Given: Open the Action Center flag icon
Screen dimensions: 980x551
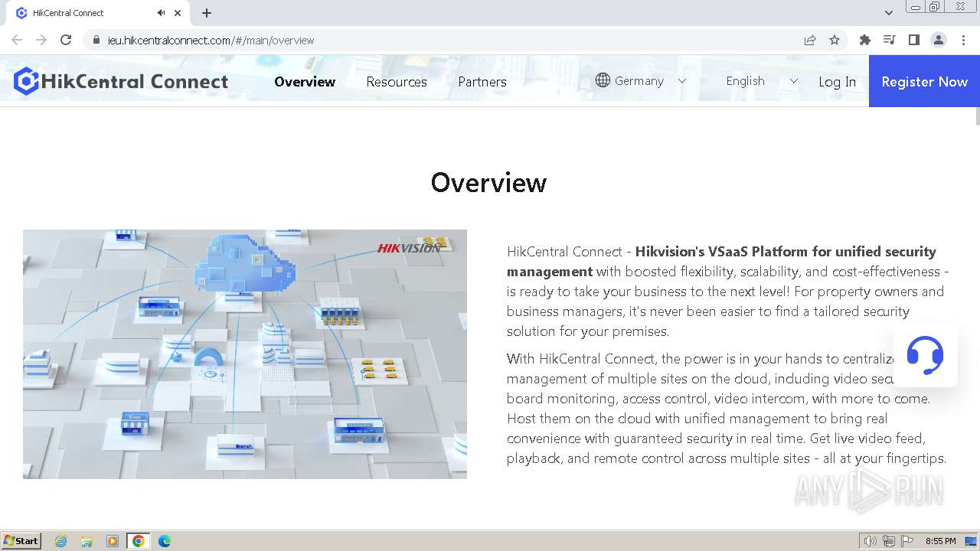Looking at the screenshot, I should [907, 541].
